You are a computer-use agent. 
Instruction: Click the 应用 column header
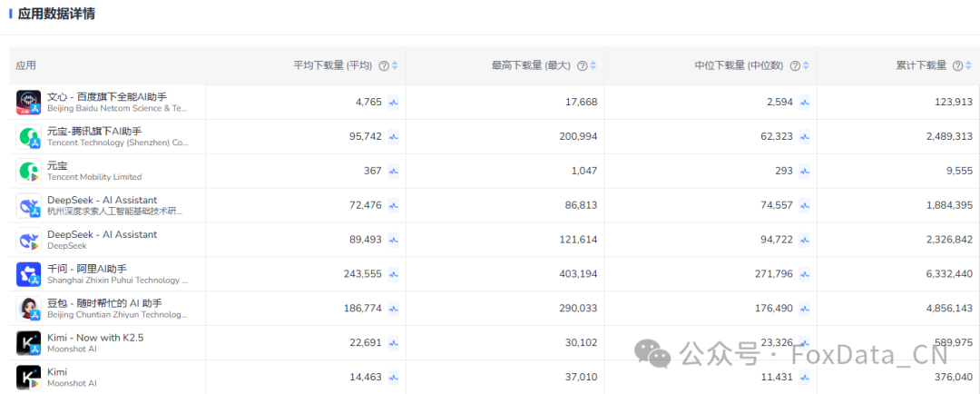click(x=25, y=65)
